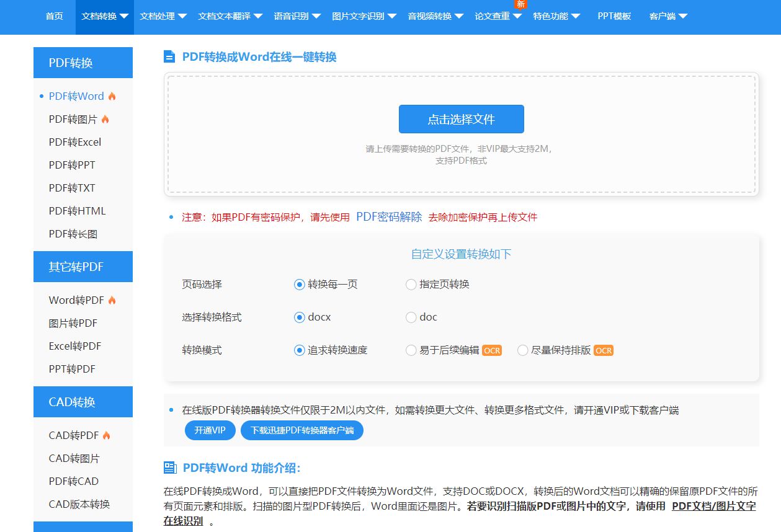781x532 pixels.
Task: Select the 指定页转换 page option
Action: pyautogui.click(x=411, y=284)
